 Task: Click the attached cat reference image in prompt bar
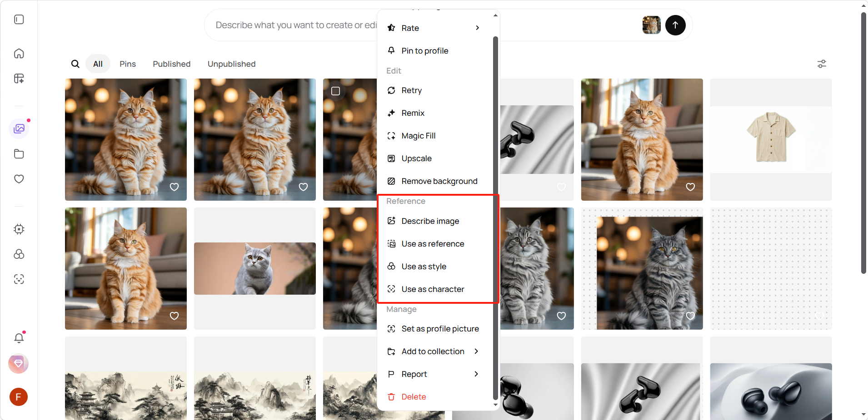pyautogui.click(x=651, y=25)
